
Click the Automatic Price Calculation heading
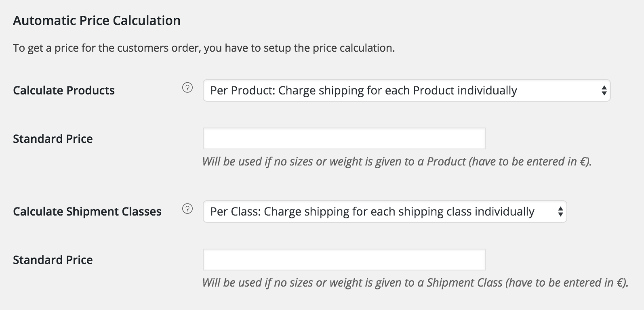point(97,20)
